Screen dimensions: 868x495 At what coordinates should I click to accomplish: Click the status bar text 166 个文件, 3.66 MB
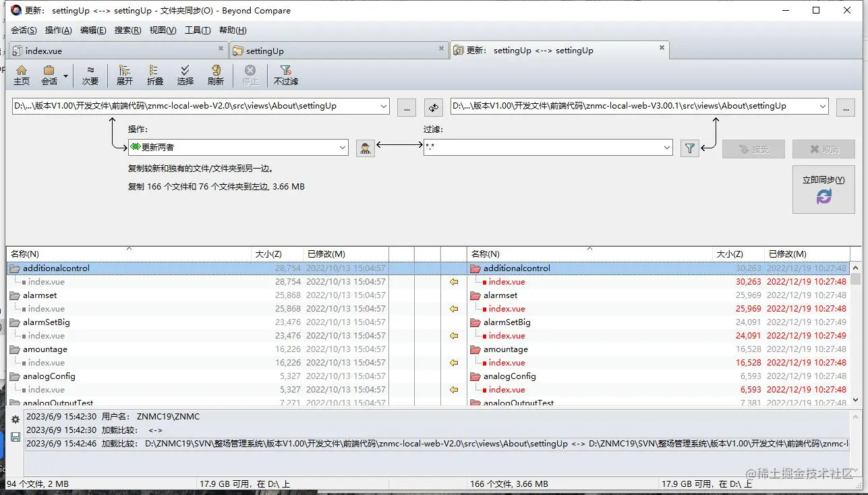[509, 484]
